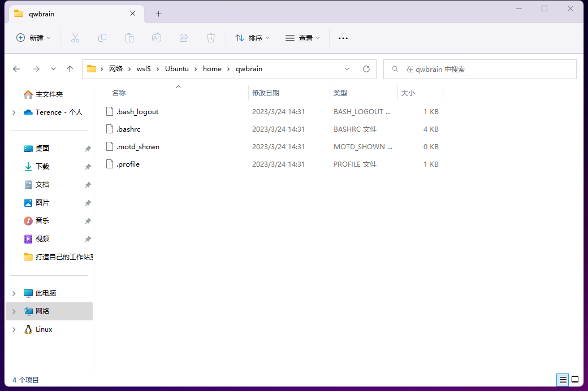The image size is (588, 391).
Task: Open the See more (...) toolbar menu
Action: (343, 38)
